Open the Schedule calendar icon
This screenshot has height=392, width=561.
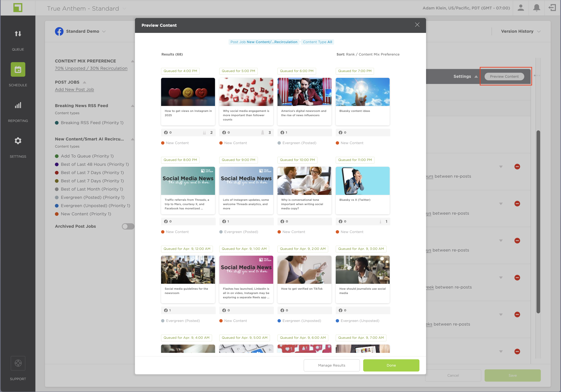(18, 70)
